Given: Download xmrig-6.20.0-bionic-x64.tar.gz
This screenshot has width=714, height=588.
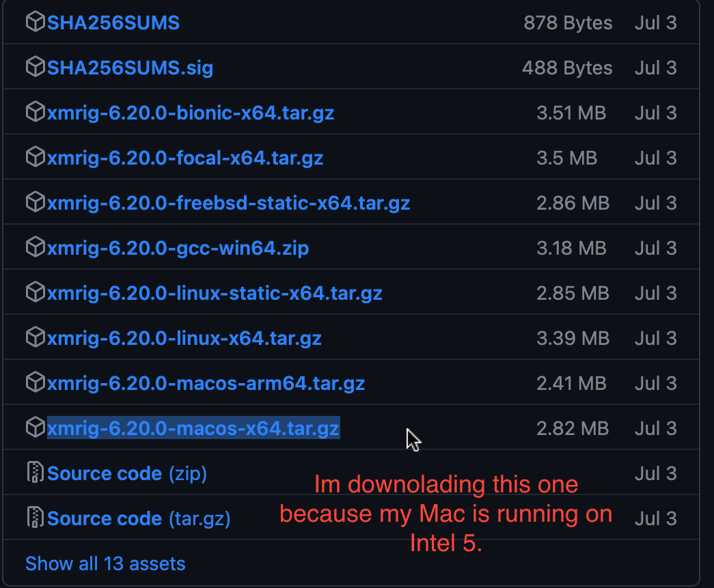Looking at the screenshot, I should pos(190,112).
